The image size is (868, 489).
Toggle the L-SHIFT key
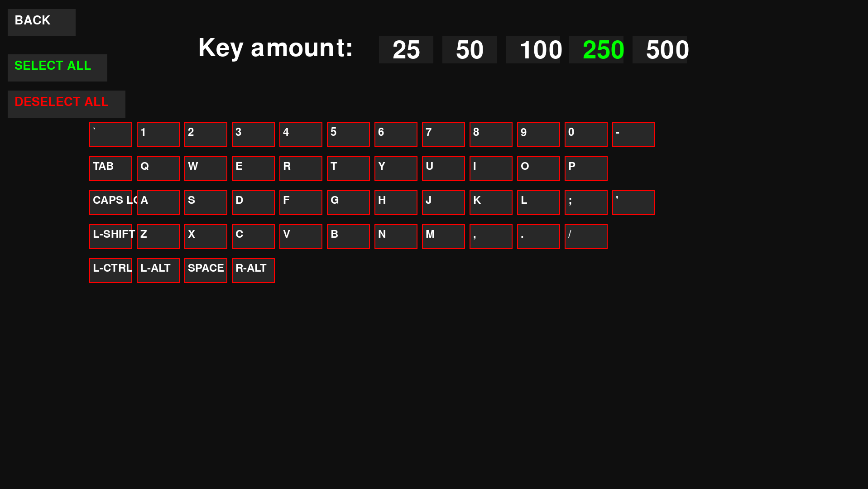pyautogui.click(x=110, y=236)
